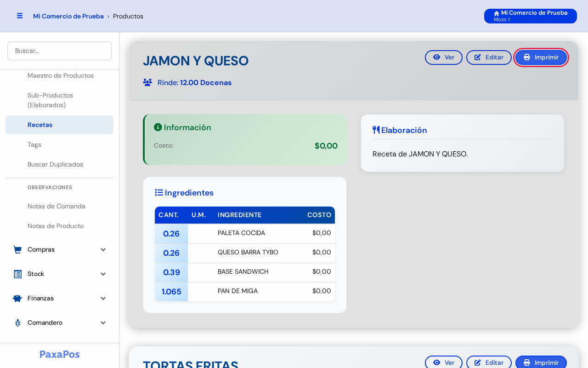Click the Receta de JAMON Y QUESO text

coord(420,154)
